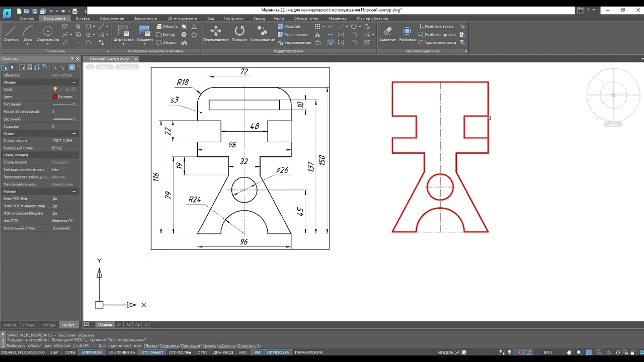
Task: Activate the Копирование copy tool
Action: (x=263, y=34)
